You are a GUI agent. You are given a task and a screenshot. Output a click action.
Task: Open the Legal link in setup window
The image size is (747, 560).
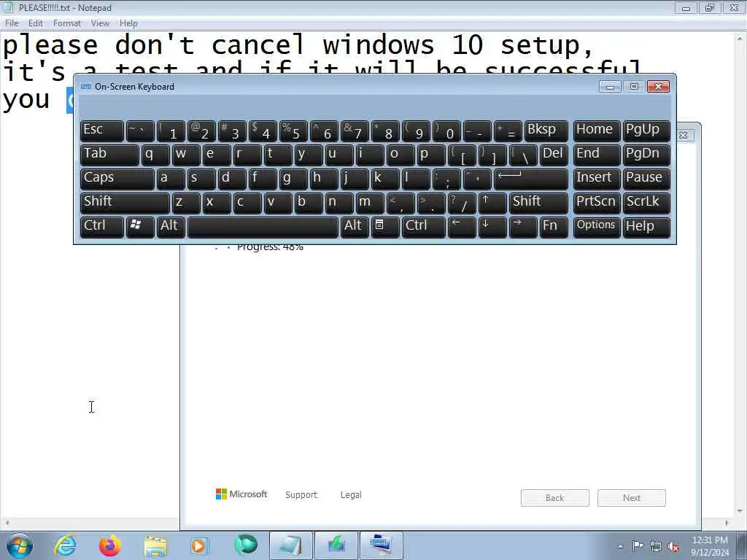click(351, 495)
